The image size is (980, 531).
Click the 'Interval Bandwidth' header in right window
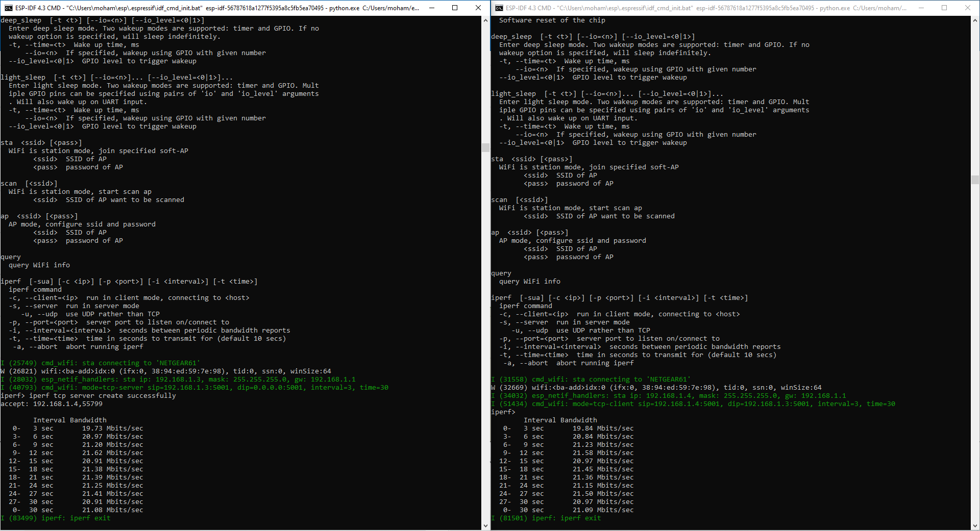[x=560, y=420]
